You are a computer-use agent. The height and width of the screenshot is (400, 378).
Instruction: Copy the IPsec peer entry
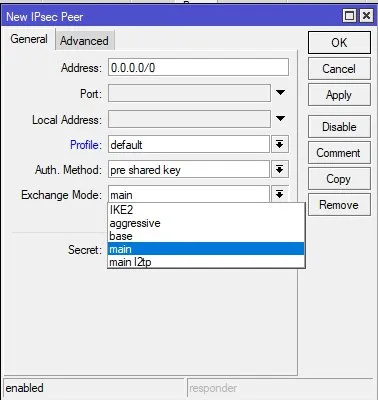pos(339,179)
